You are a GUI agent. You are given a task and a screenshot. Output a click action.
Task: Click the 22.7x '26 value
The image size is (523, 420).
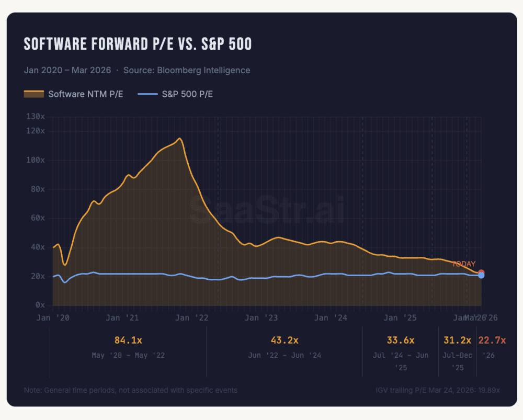(x=492, y=340)
